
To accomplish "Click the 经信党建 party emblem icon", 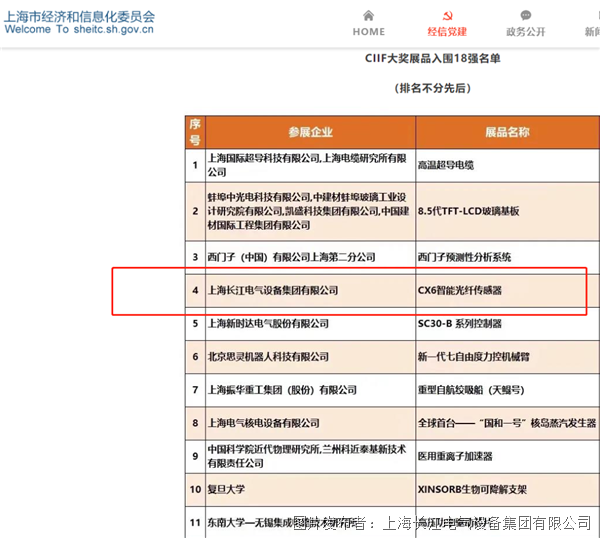I will point(447,16).
